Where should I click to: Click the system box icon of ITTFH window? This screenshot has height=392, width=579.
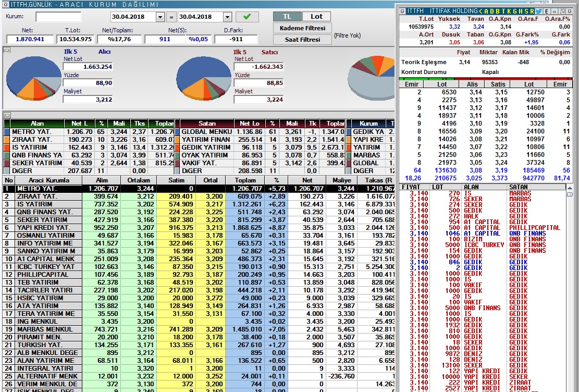coord(402,11)
